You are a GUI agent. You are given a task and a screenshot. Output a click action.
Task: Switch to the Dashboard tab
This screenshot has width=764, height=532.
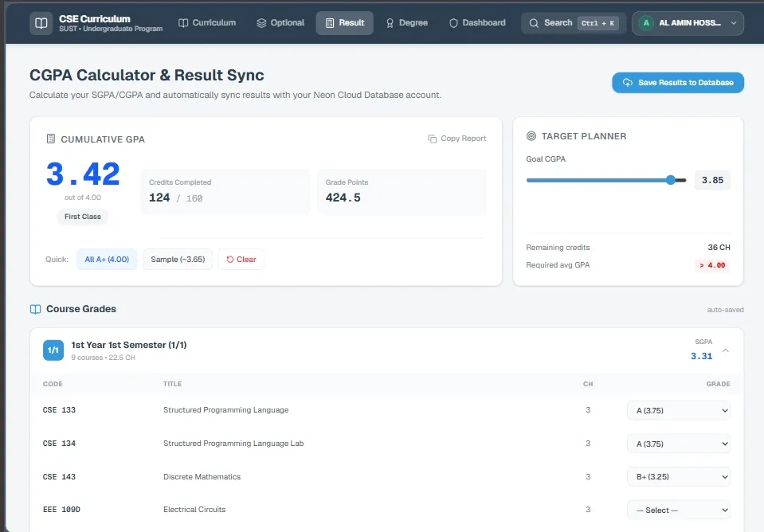(x=477, y=23)
